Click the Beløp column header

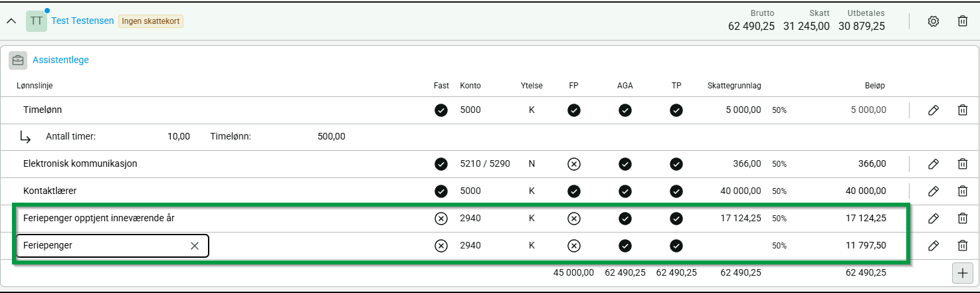pyautogui.click(x=874, y=86)
